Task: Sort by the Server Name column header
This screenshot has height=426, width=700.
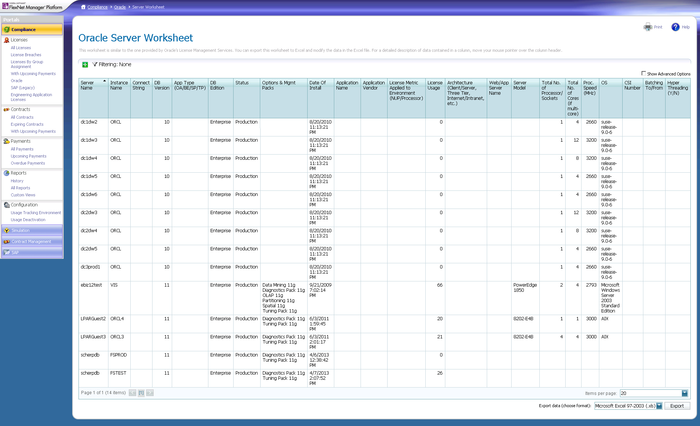Action: pos(87,86)
